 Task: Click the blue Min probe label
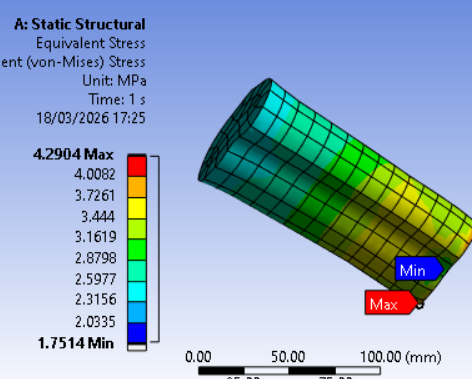(x=419, y=269)
